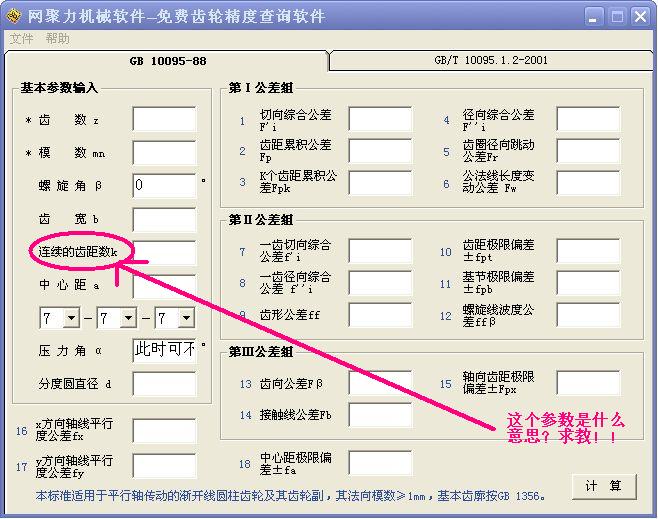Screen dimensions: 658x519
Task: Focus the 齿数 z input field
Action: (x=164, y=119)
